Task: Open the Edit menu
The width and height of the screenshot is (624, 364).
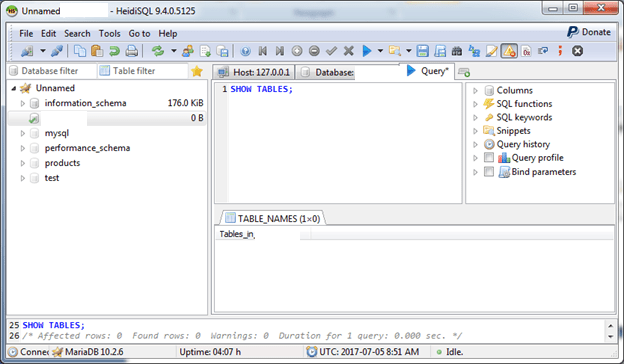Action: click(49, 33)
